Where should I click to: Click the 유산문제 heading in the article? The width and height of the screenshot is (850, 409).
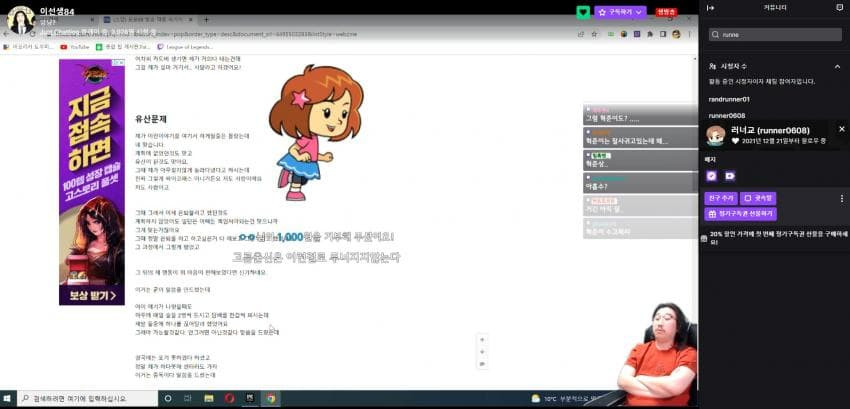pyautogui.click(x=151, y=119)
